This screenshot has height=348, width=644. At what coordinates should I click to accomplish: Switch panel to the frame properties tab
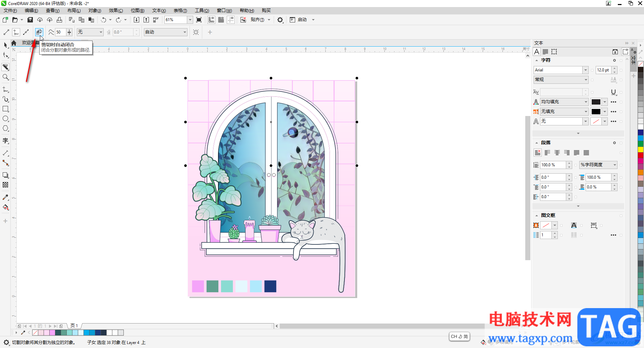pyautogui.click(x=554, y=52)
